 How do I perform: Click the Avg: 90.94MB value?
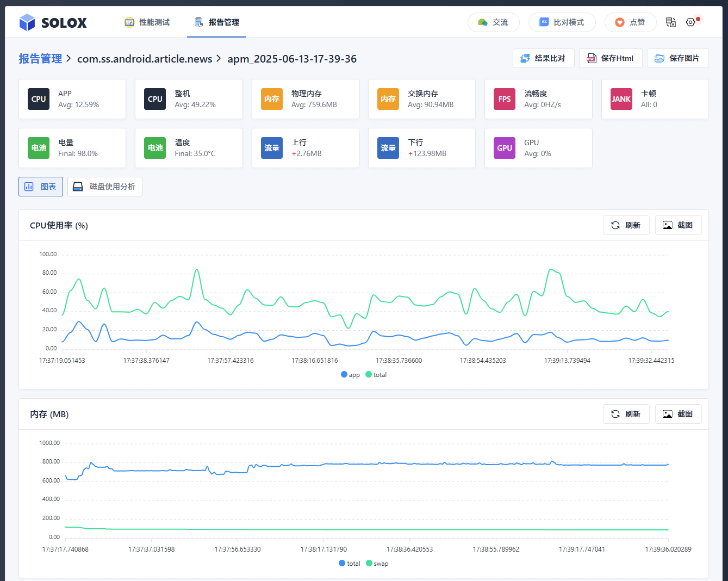point(431,104)
